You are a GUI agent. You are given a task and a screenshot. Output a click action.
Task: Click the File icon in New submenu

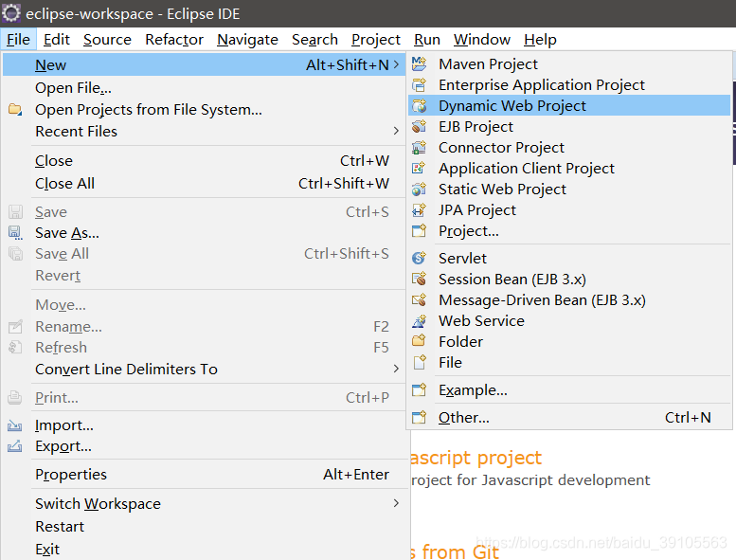point(419,362)
